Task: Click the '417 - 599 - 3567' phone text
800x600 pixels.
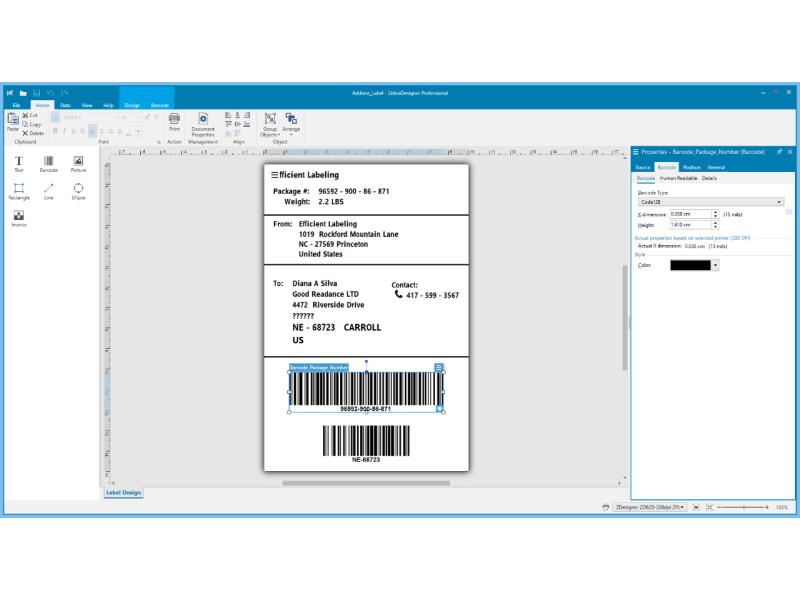Action: click(432, 295)
